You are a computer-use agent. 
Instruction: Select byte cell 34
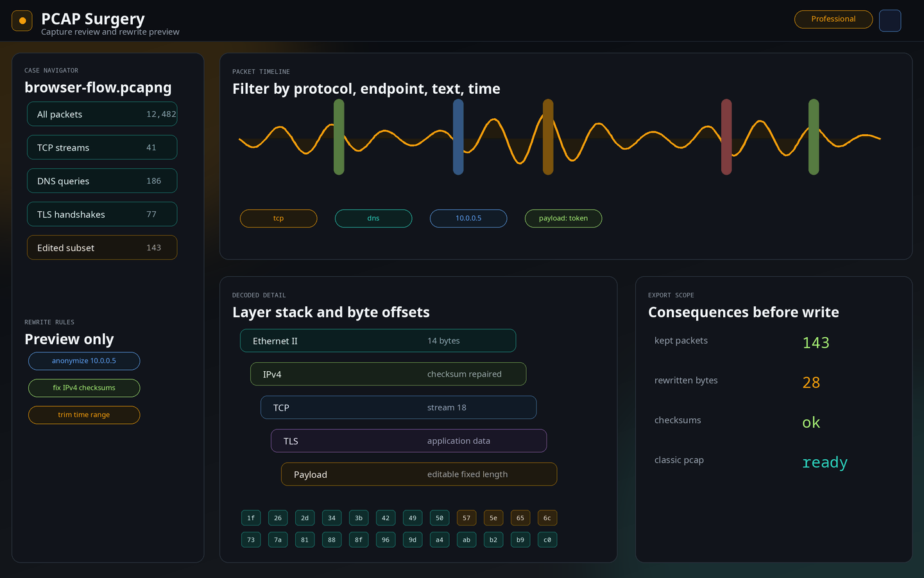[332, 518]
